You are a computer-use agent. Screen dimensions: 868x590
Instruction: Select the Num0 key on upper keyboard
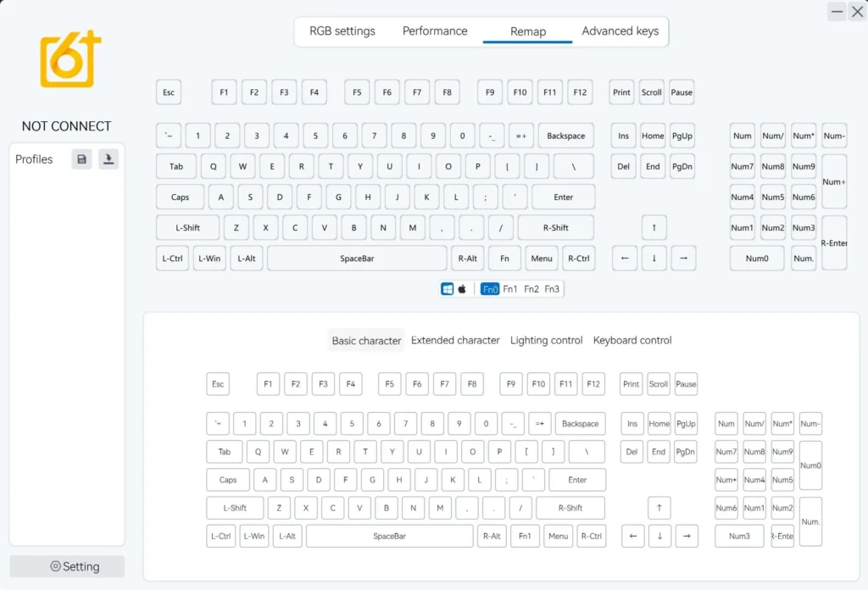757,259
